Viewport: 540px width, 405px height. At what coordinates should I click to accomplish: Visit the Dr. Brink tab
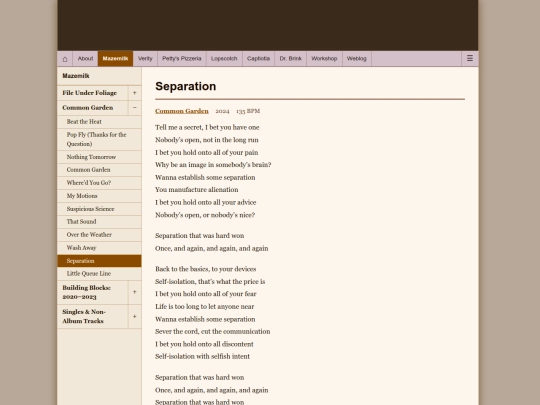290,59
